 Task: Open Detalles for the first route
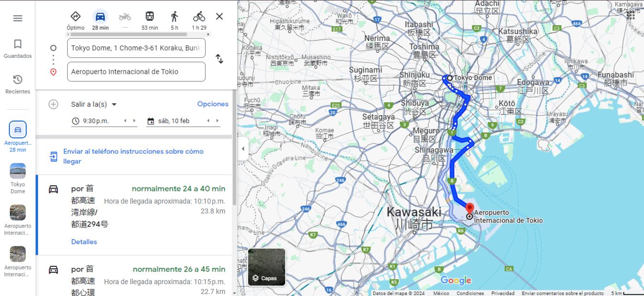pos(84,242)
